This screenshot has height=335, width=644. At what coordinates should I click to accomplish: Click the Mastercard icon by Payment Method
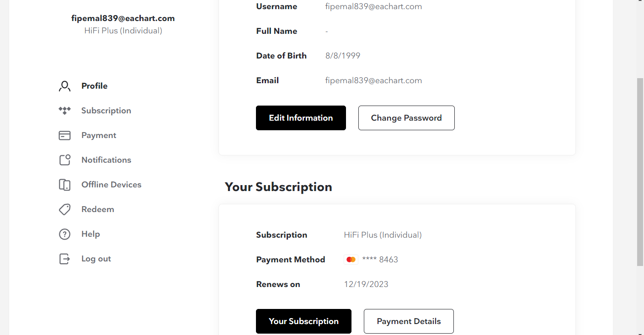click(351, 260)
